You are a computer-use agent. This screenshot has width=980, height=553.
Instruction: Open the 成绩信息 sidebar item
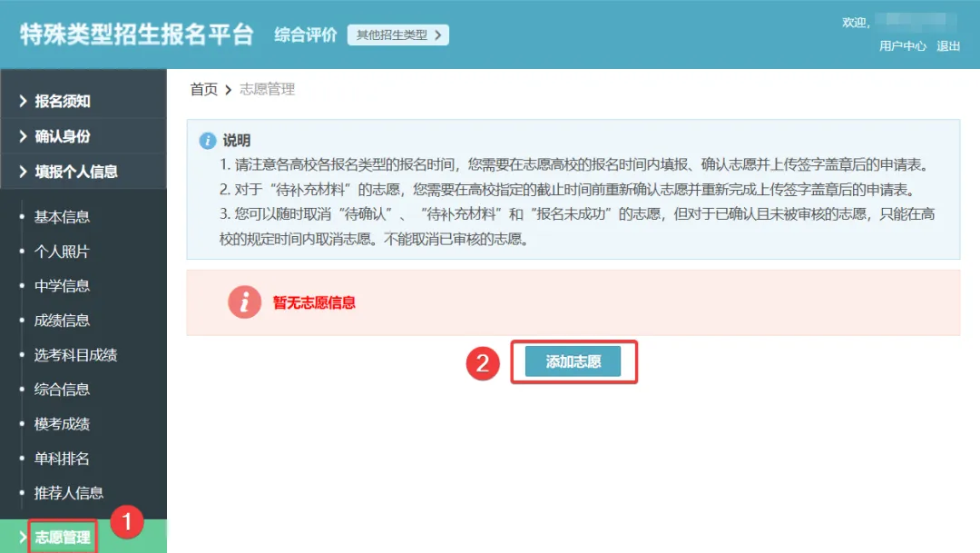click(x=62, y=321)
